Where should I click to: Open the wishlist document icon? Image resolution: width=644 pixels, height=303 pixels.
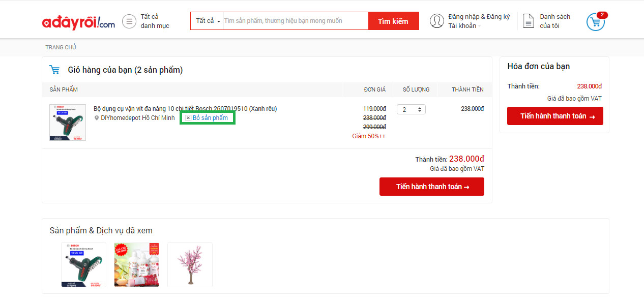coord(529,21)
